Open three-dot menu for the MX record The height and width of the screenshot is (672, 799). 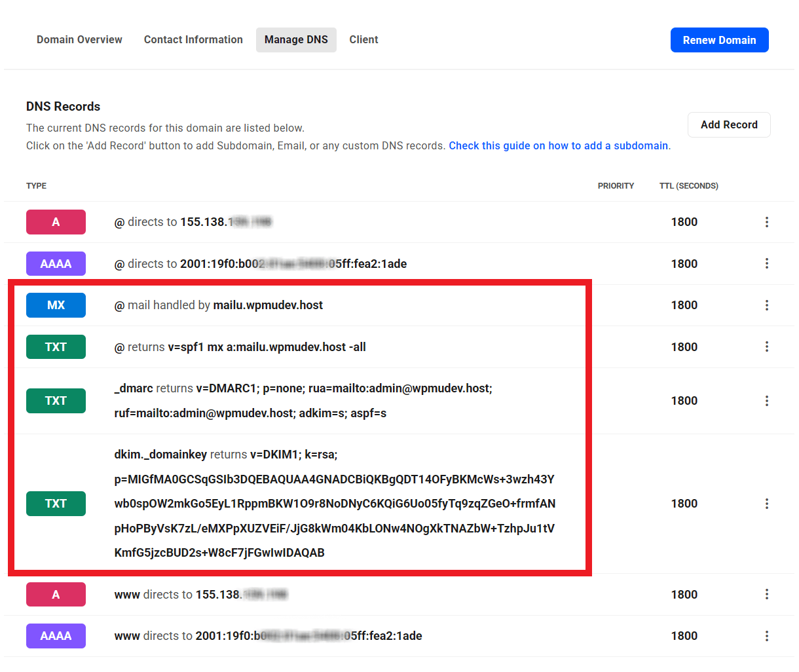pyautogui.click(x=766, y=305)
